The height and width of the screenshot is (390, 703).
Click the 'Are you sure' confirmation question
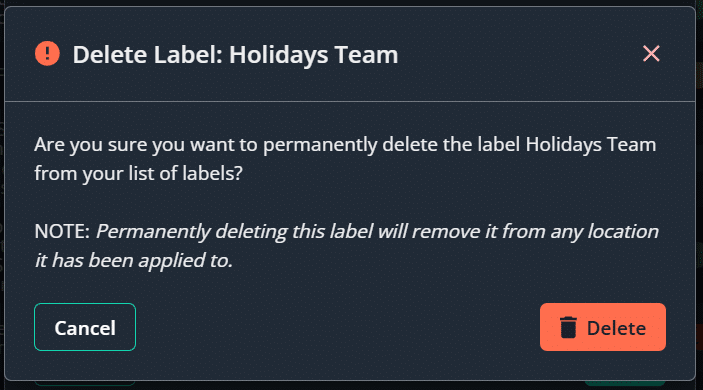345,159
